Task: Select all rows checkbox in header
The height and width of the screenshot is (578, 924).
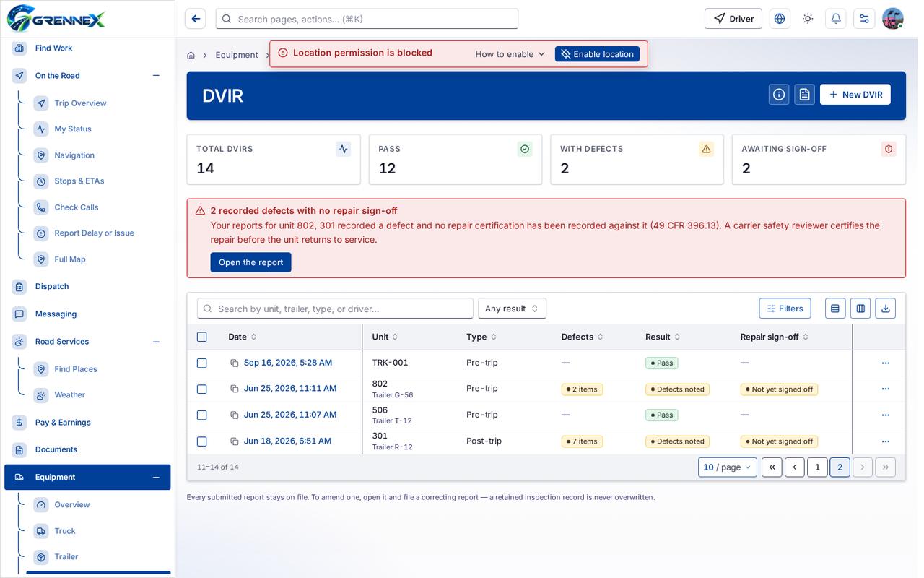Action: tap(202, 337)
